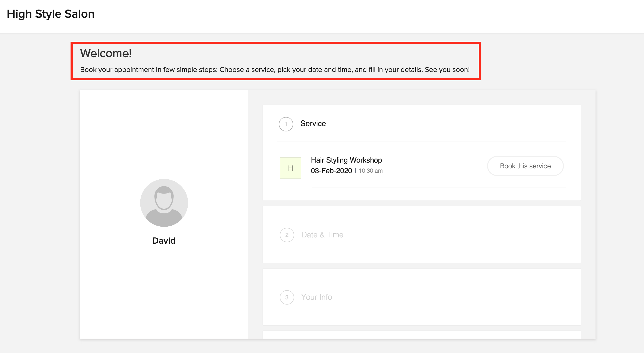This screenshot has width=644, height=353.
Task: Open the Service step header
Action: point(313,124)
